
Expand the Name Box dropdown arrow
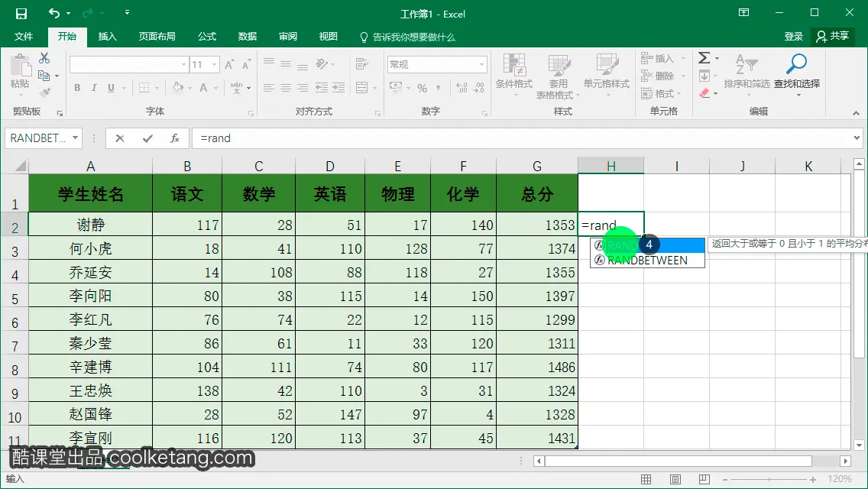tap(75, 138)
